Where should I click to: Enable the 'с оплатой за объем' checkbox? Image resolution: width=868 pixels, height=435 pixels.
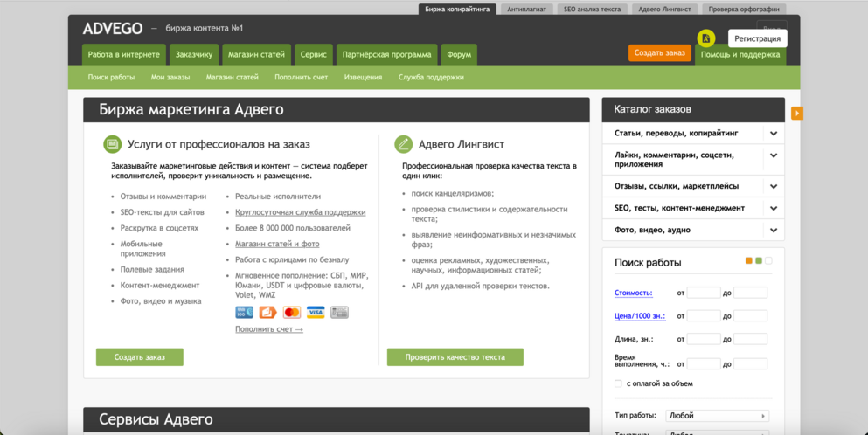click(618, 383)
